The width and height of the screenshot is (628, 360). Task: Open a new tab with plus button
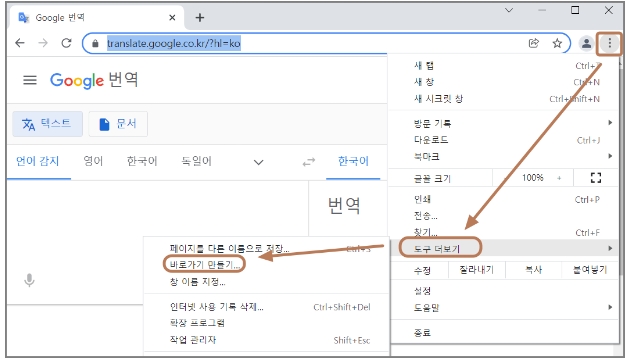(x=199, y=18)
